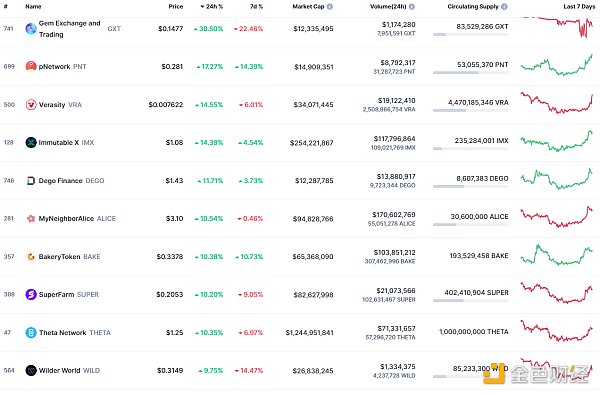This screenshot has width=600, height=395.
Task: Open the pNetwork PNT link
Action: point(62,67)
